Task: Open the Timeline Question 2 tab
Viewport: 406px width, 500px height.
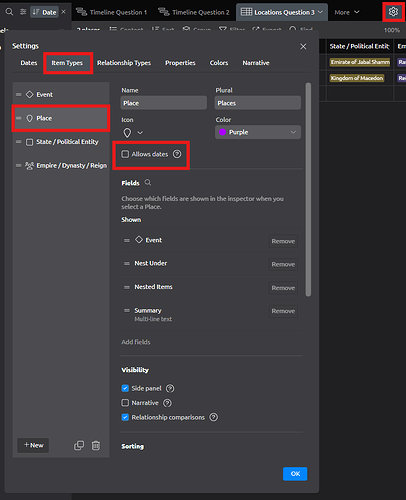Action: tap(194, 12)
